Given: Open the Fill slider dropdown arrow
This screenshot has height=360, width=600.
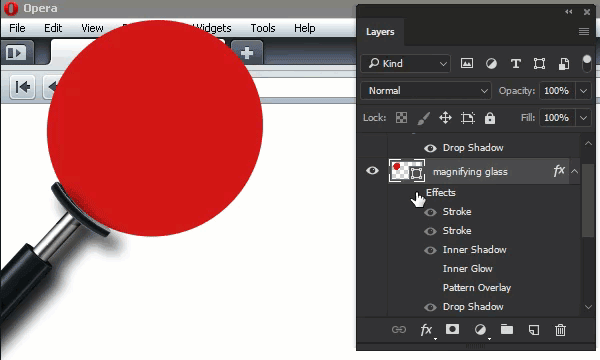Looking at the screenshot, I should 584,118.
